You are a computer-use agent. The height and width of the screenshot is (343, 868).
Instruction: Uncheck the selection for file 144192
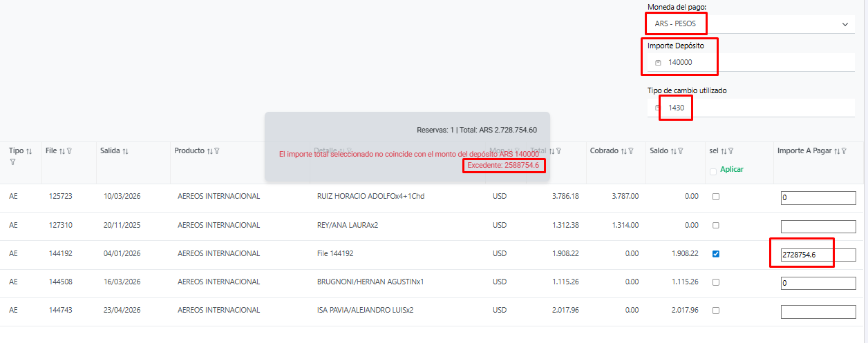pos(715,254)
